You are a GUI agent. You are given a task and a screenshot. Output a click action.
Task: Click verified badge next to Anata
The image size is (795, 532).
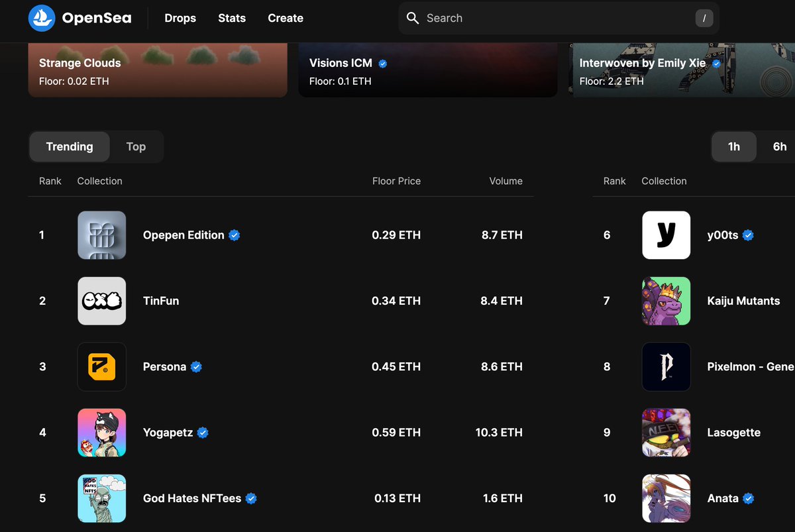coord(749,498)
